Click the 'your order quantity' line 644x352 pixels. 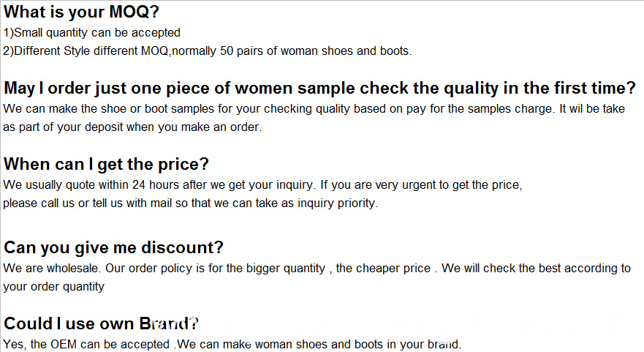tap(54, 287)
